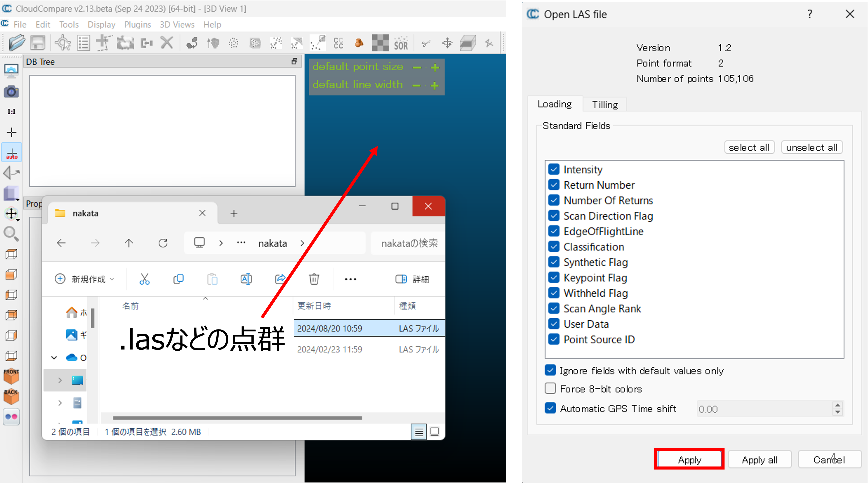Open the Tools menu
Image resolution: width=868 pixels, height=483 pixels.
[69, 25]
